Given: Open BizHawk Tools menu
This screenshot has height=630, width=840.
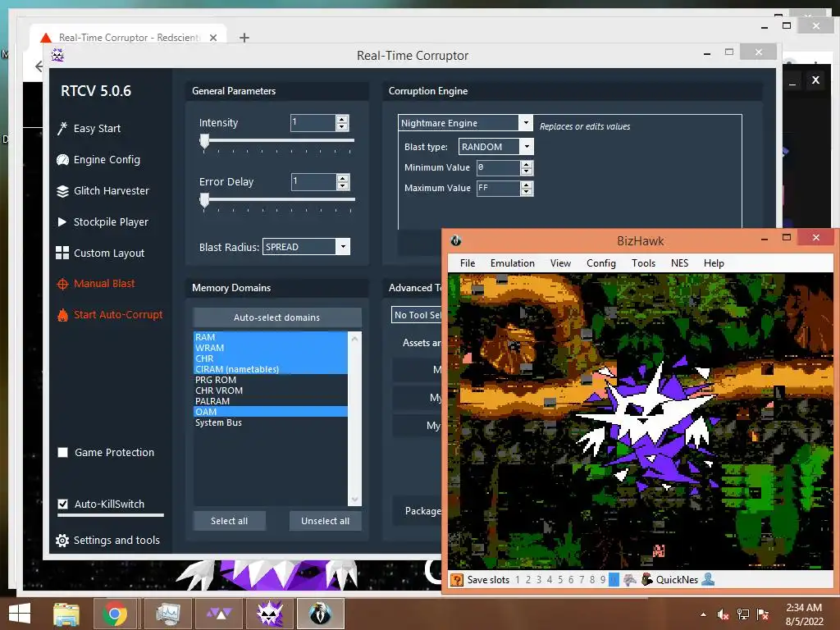Looking at the screenshot, I should [x=643, y=263].
